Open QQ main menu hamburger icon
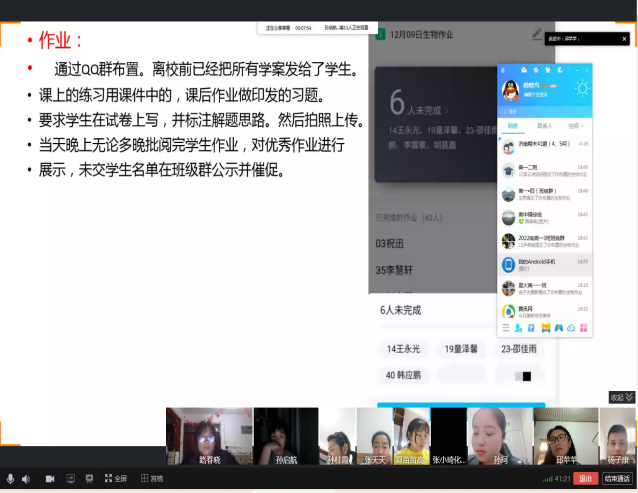Screen dimensions: 638x493 [x=506, y=328]
